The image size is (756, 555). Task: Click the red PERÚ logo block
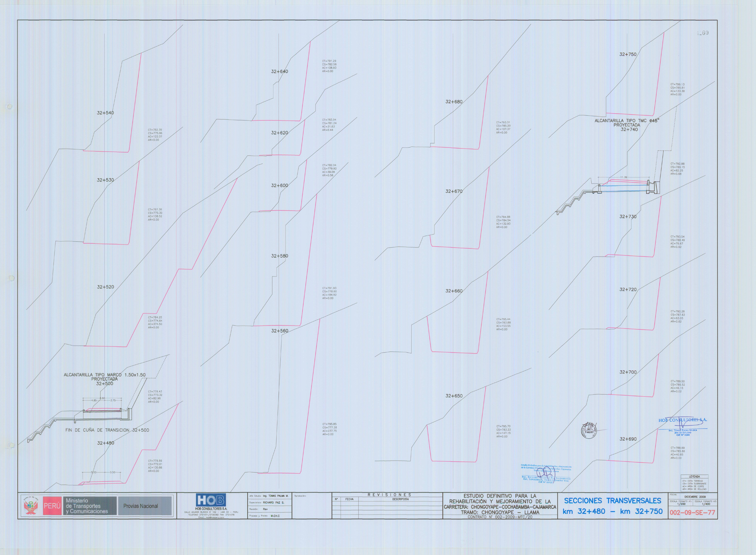[x=52, y=506]
